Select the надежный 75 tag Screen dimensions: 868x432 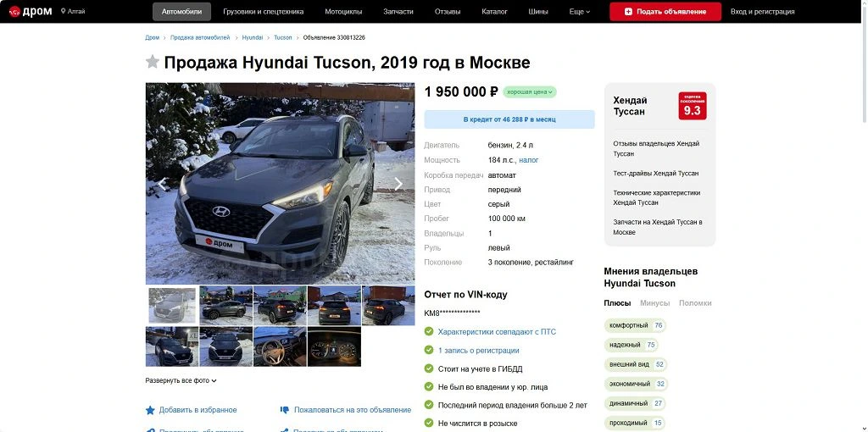click(x=631, y=345)
